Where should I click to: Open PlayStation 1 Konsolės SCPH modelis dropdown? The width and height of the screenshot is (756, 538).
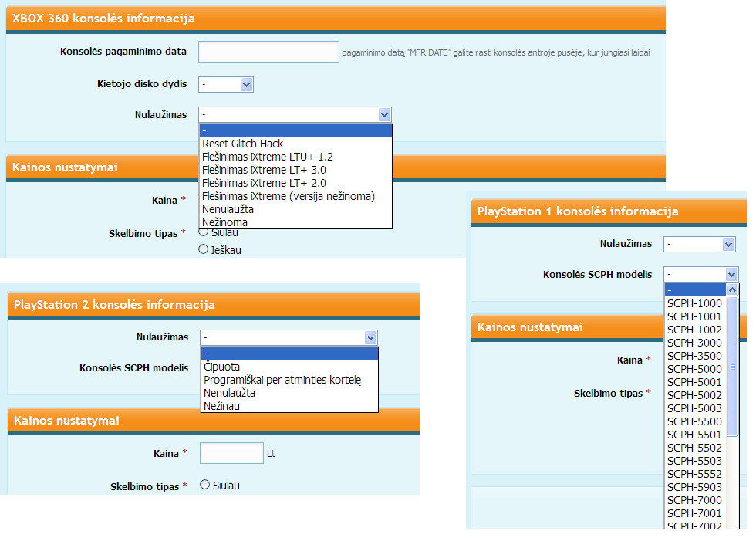[x=701, y=275]
